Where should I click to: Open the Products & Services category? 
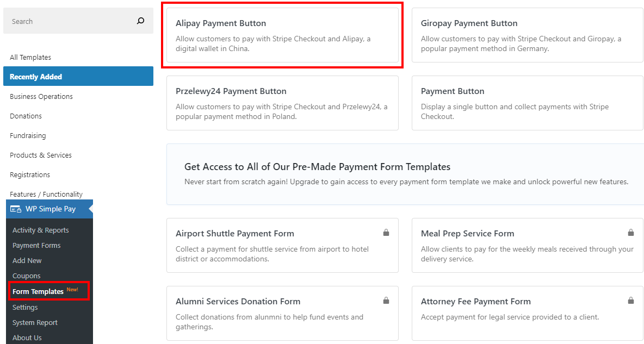pyautogui.click(x=41, y=155)
